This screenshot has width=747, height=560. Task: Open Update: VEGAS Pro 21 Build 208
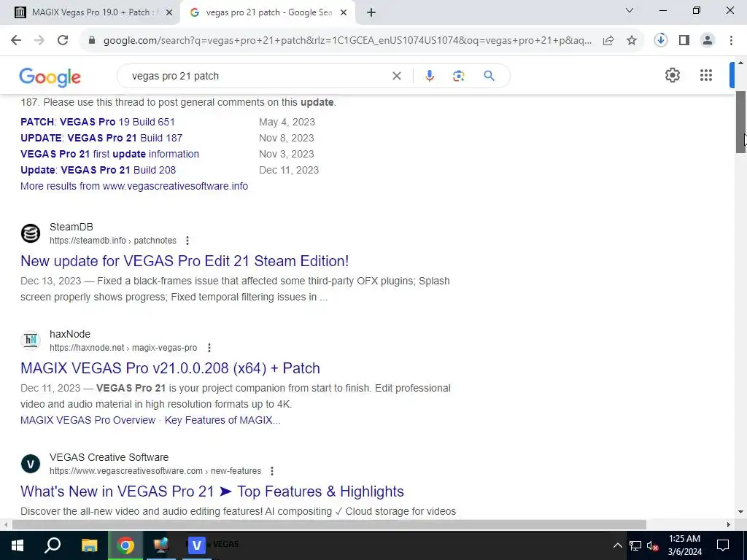98,170
